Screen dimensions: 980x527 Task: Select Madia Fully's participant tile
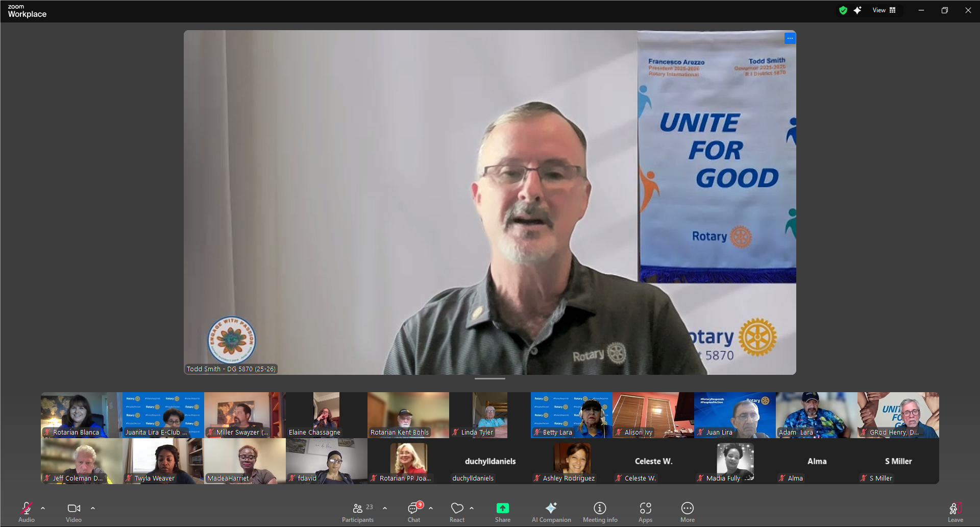(735, 461)
